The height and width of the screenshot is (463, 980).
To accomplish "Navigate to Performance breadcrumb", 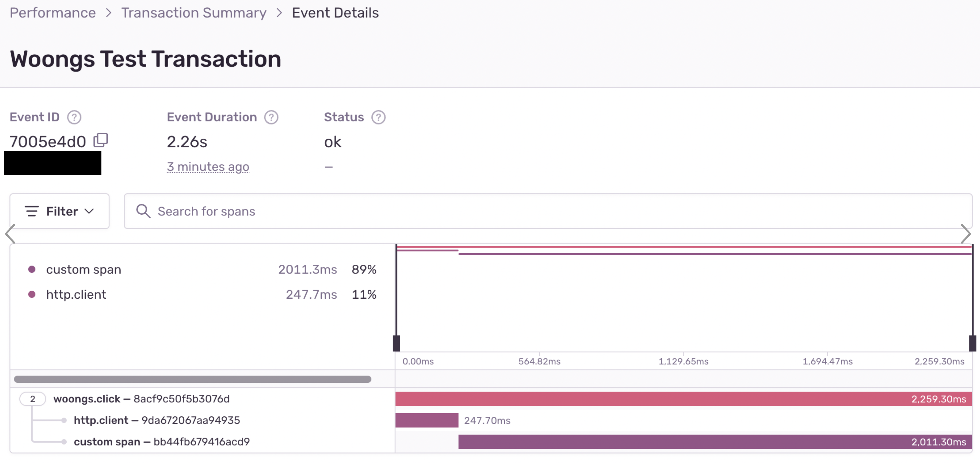I will (53, 13).
